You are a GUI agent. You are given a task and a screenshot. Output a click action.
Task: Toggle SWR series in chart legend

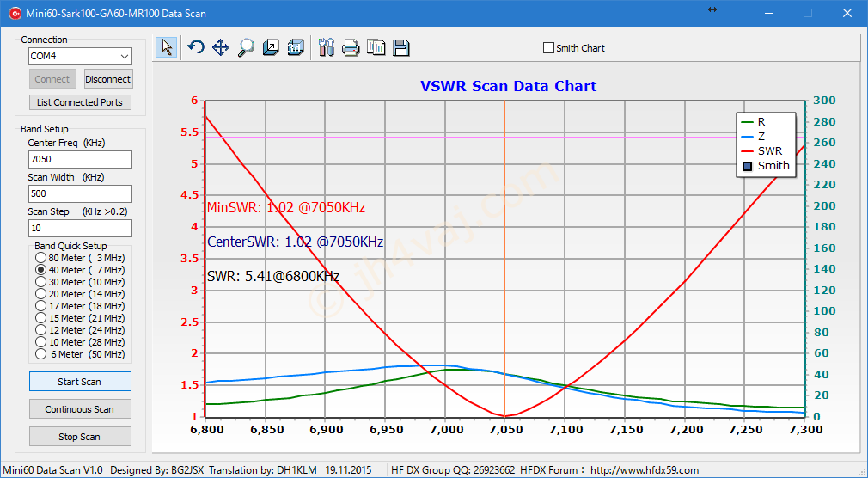[x=761, y=150]
